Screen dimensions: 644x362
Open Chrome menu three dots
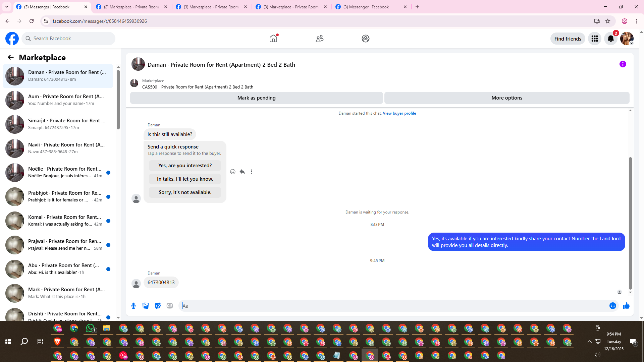[x=637, y=21]
